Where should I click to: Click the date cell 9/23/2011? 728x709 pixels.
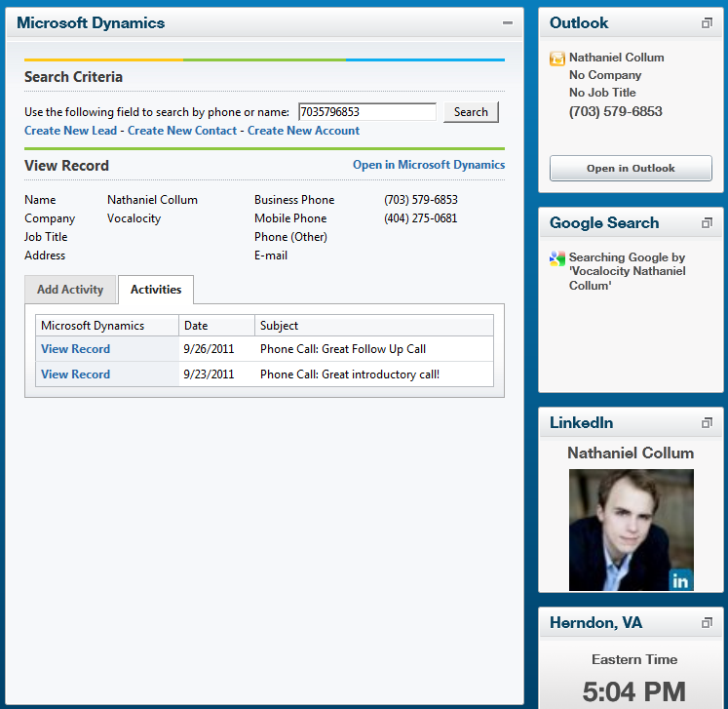coord(209,374)
